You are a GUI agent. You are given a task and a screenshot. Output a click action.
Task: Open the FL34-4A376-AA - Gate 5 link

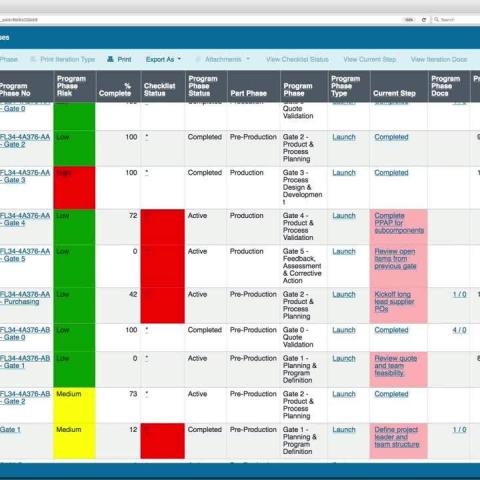pos(25,255)
